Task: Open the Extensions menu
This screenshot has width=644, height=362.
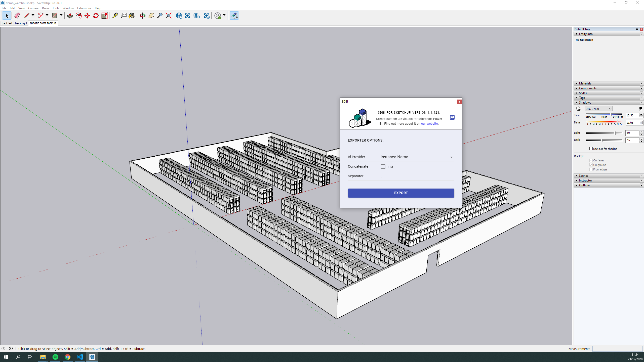Action: point(84,8)
